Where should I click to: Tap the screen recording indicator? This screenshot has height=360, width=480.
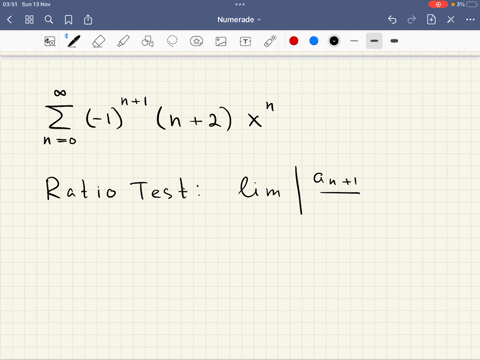[x=438, y=4]
